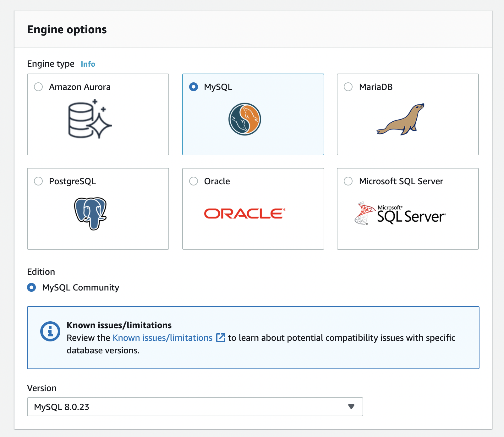Open the Engine type Info link

[x=88, y=64]
